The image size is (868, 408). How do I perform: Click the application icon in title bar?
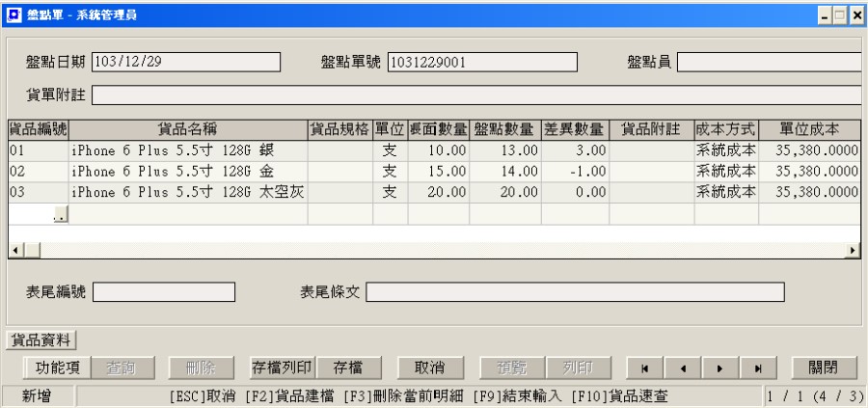14,14
